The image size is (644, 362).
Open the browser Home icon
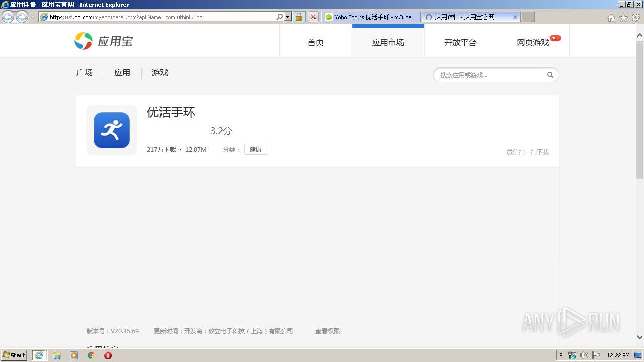click(x=611, y=18)
